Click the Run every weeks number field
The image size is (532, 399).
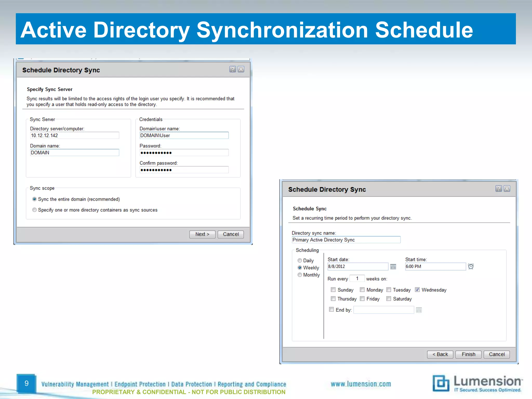click(357, 278)
